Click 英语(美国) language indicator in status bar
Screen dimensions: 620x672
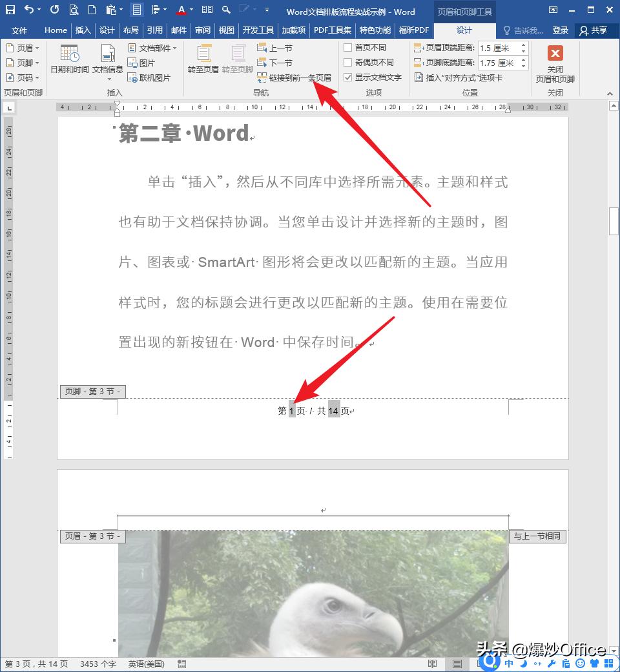145,663
